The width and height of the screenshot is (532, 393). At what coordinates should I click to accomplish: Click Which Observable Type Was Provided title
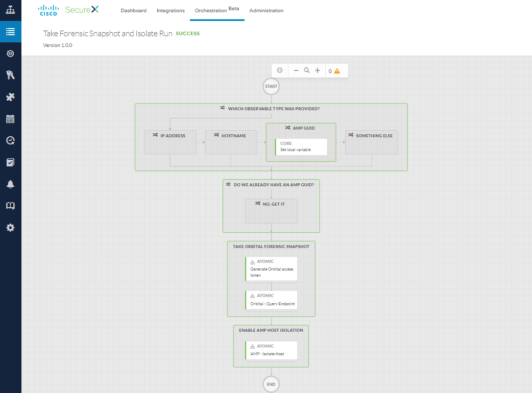pyautogui.click(x=274, y=109)
